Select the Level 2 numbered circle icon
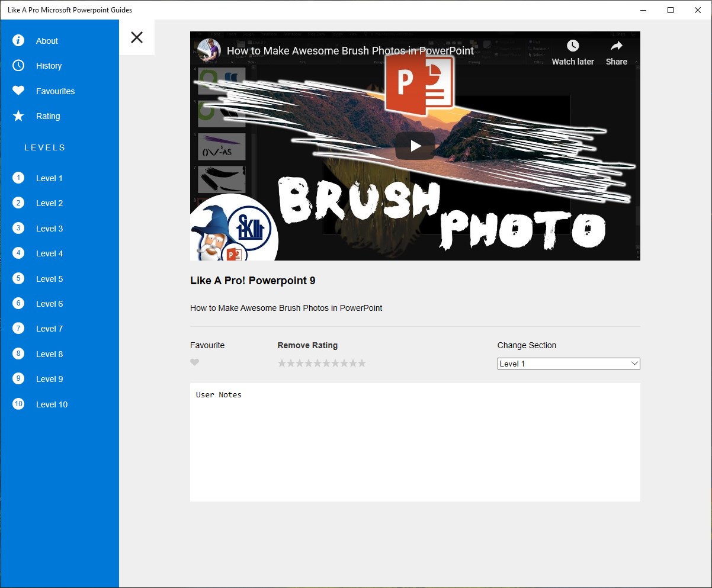 (x=18, y=203)
